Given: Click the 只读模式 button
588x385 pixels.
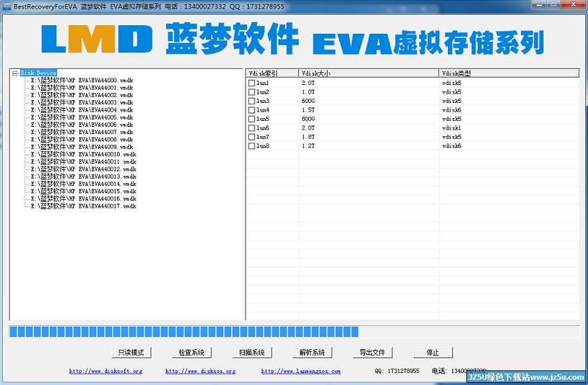Looking at the screenshot, I should [x=132, y=352].
